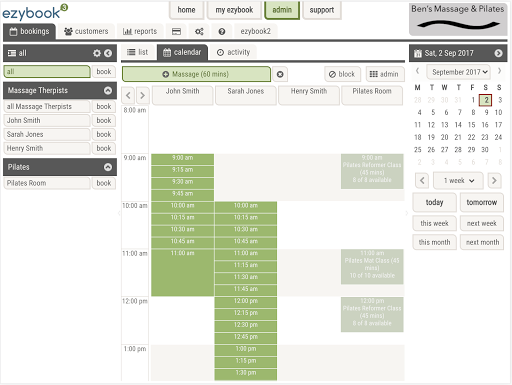Switch to the activity view tab

tap(234, 52)
